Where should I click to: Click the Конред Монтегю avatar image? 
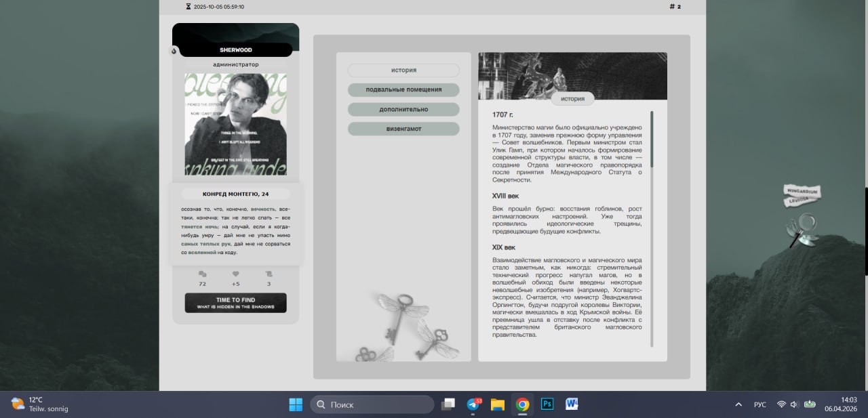click(235, 124)
